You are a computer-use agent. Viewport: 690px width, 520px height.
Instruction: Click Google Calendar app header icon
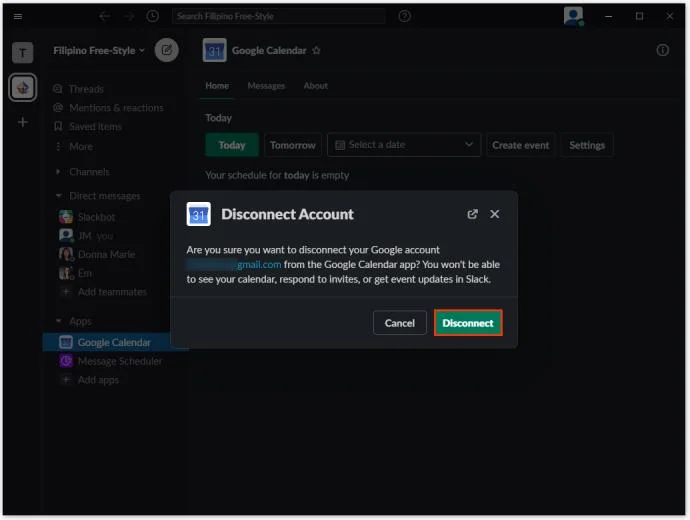tap(214, 50)
